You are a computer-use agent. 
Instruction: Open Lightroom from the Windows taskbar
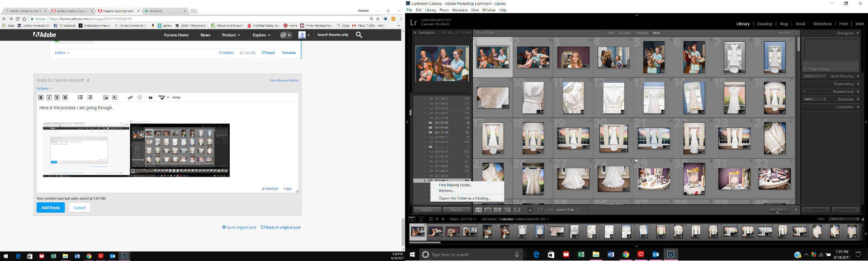pos(671,255)
